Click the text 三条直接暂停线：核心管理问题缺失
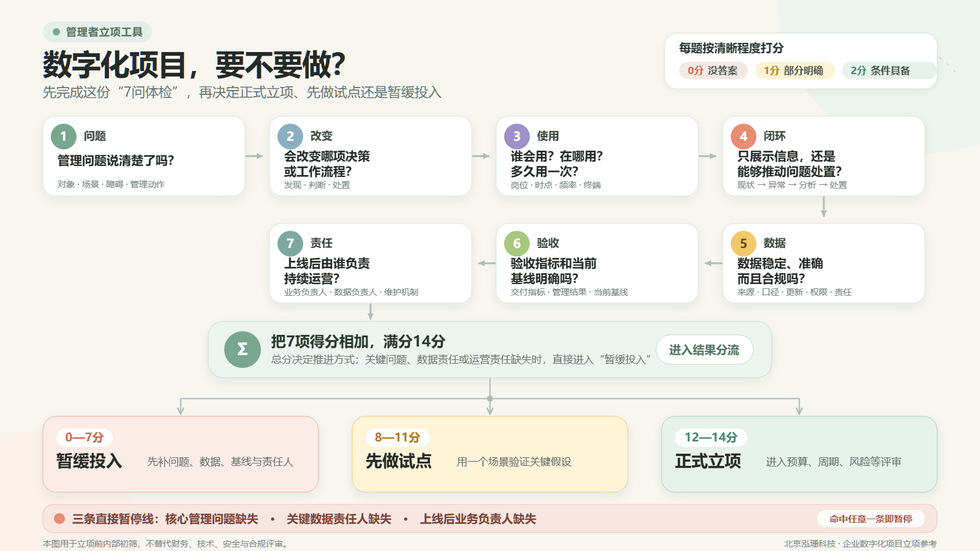980x551 pixels. [165, 519]
